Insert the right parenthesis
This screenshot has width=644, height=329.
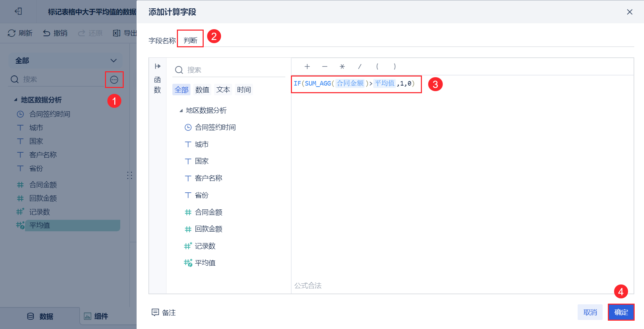(x=394, y=66)
